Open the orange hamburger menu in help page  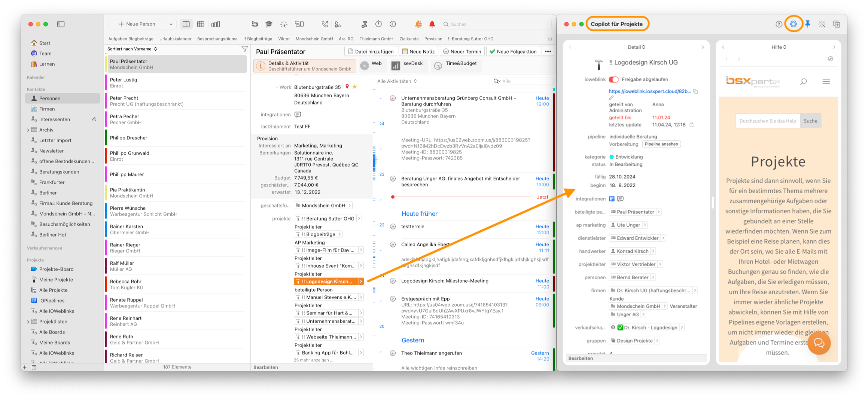[x=826, y=81]
